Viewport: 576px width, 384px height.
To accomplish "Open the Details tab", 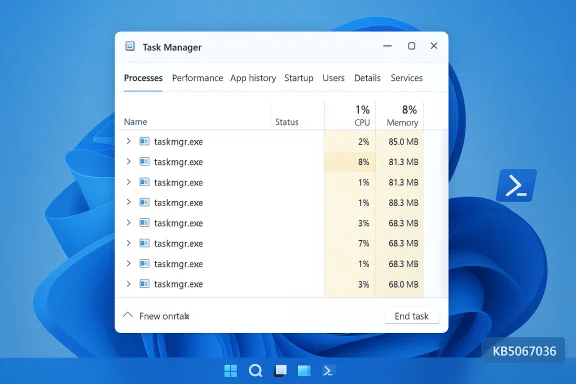I will (x=367, y=78).
